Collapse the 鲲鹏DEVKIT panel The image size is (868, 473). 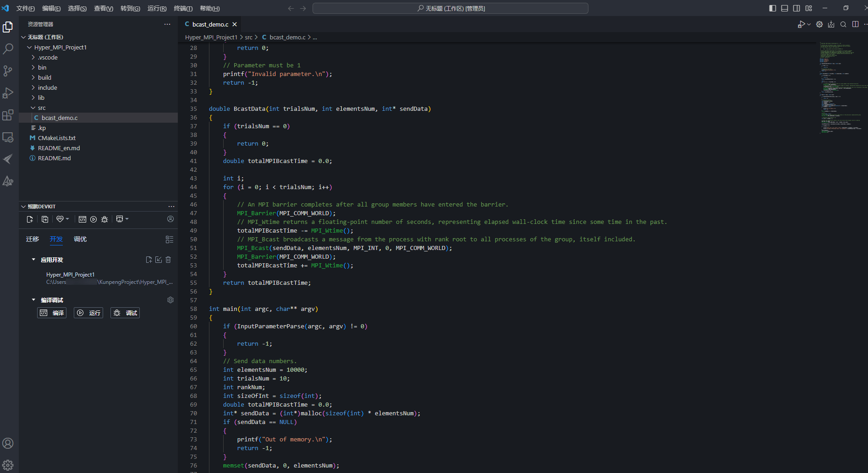pos(23,207)
